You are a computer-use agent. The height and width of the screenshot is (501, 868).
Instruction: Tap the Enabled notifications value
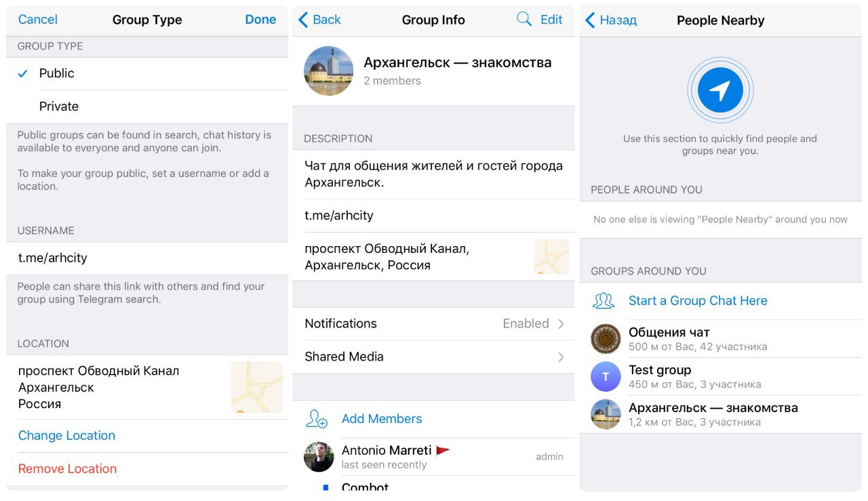click(x=526, y=324)
